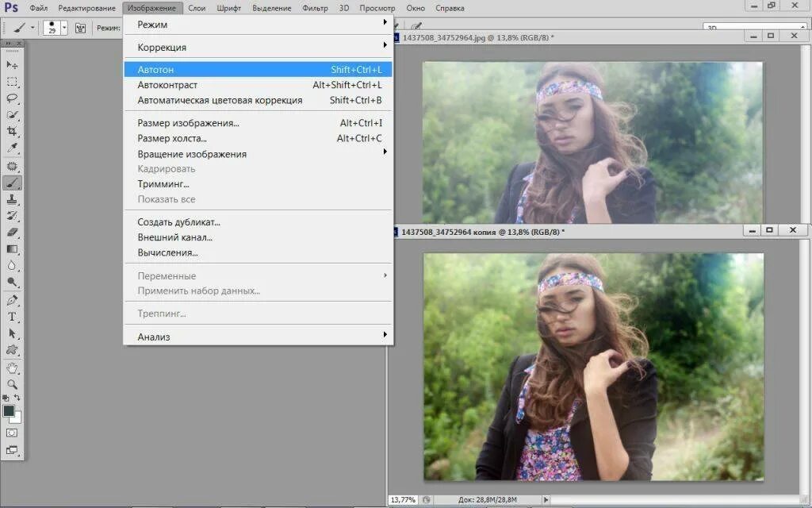This screenshot has height=508, width=812.
Task: Reset default foreground and background colors
Action: point(6,398)
